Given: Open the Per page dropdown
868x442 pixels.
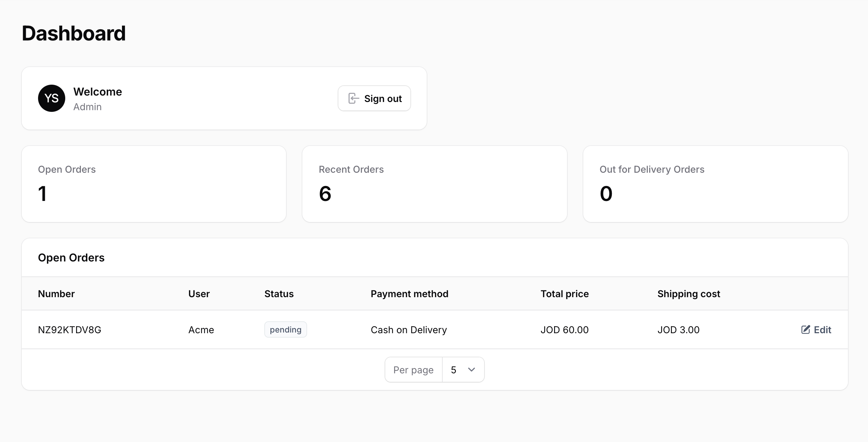Looking at the screenshot, I should pyautogui.click(x=463, y=370).
